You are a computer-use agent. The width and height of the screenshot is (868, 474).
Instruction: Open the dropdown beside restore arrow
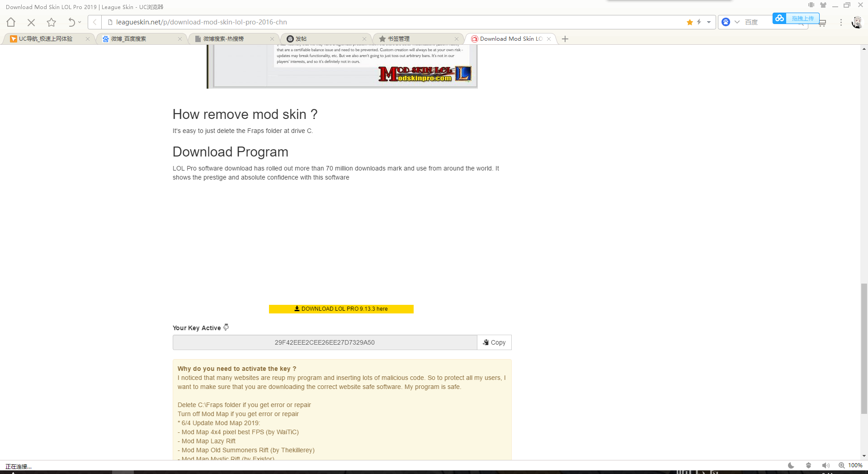pos(80,22)
